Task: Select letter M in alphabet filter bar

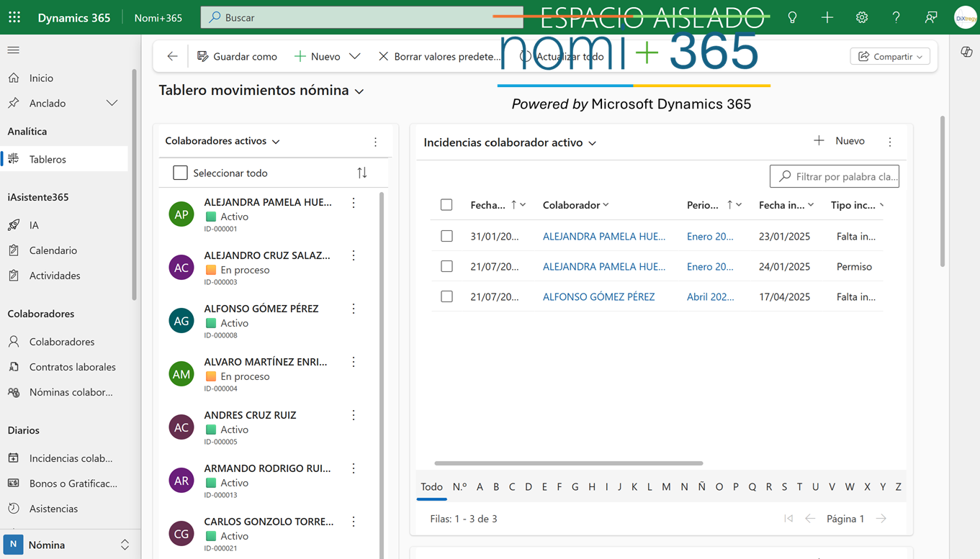Action: 666,487
